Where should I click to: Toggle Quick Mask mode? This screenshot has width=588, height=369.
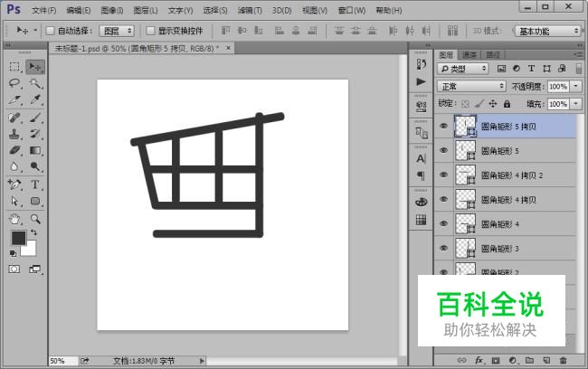tap(14, 270)
